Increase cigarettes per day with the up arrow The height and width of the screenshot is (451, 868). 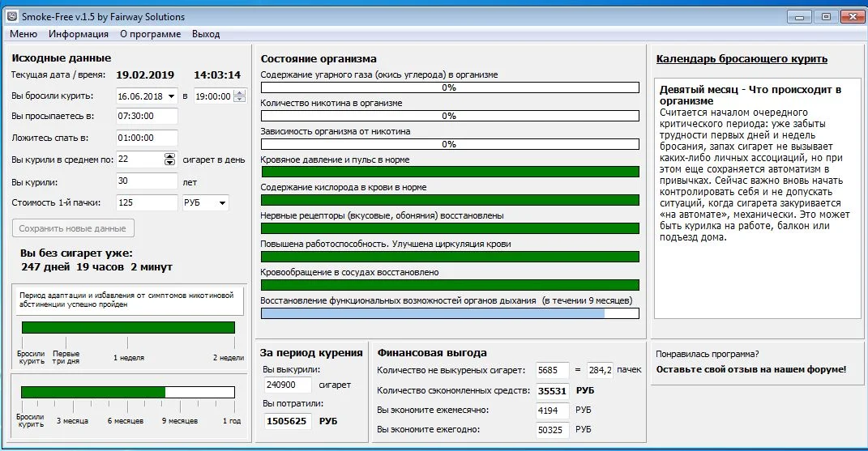tap(169, 155)
